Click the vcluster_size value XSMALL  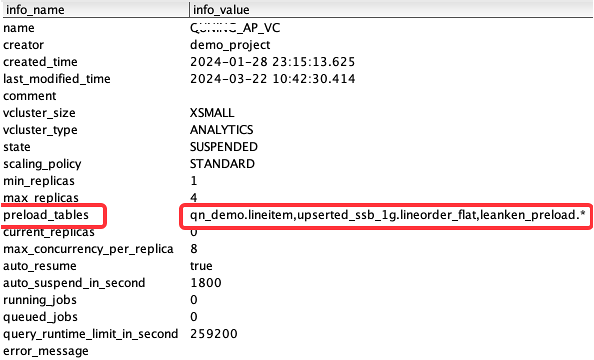(x=212, y=113)
